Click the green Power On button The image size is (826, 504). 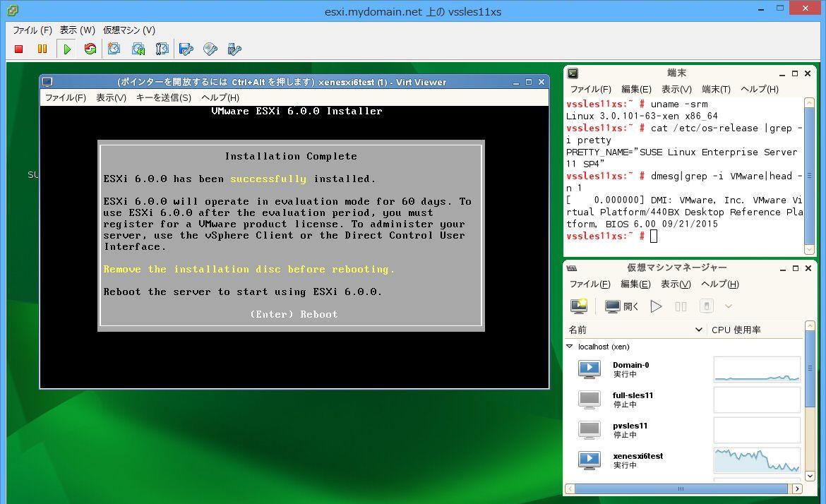pyautogui.click(x=67, y=49)
